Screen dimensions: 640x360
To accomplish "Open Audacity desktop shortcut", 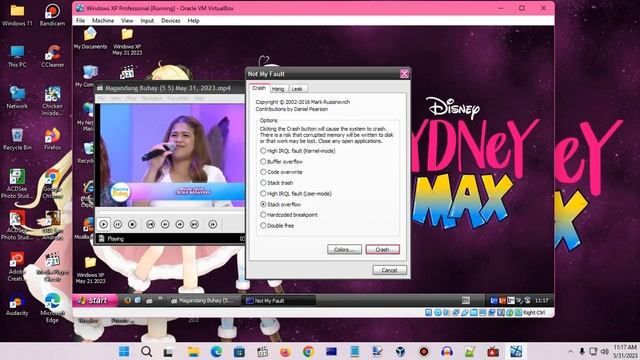I will [17, 305].
